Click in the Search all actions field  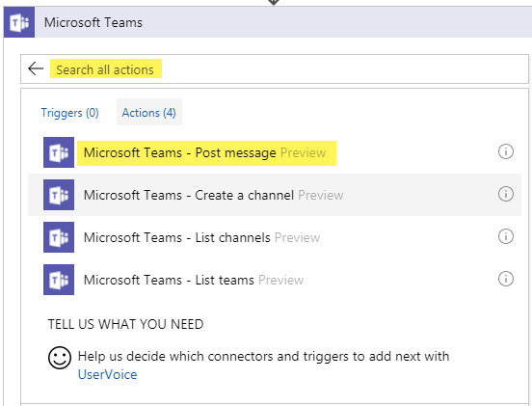(x=275, y=68)
